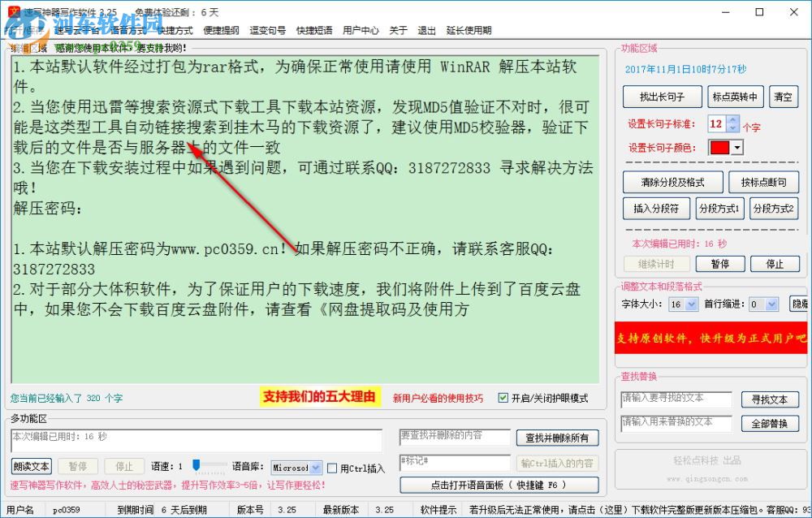Open the 打开/保存 menu
The image size is (812, 518).
click(x=24, y=31)
